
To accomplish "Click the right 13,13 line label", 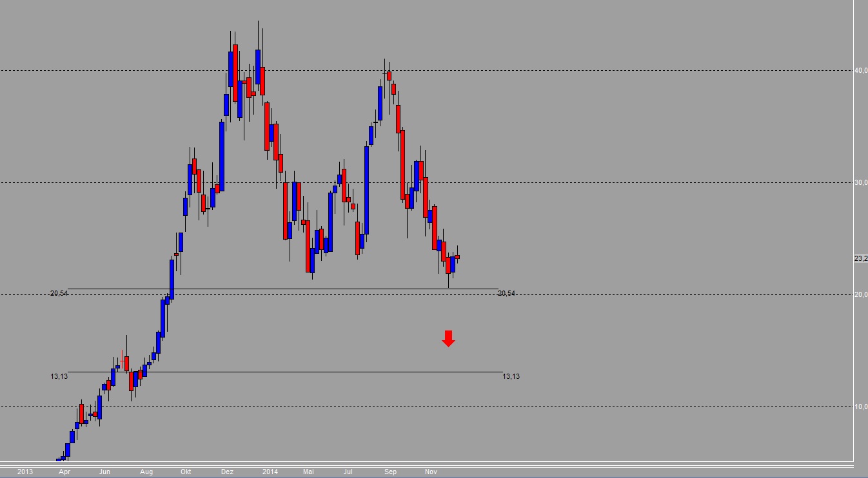I will [x=511, y=376].
